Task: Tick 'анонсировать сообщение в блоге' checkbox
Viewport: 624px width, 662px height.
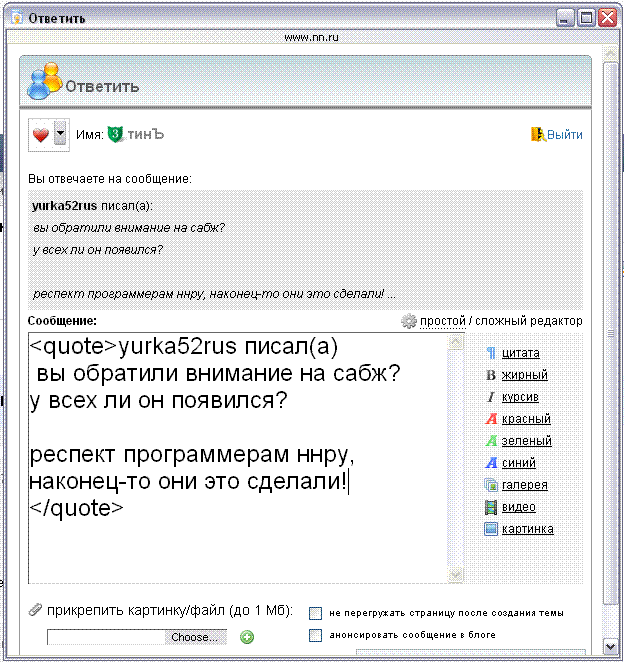Action: [x=315, y=635]
